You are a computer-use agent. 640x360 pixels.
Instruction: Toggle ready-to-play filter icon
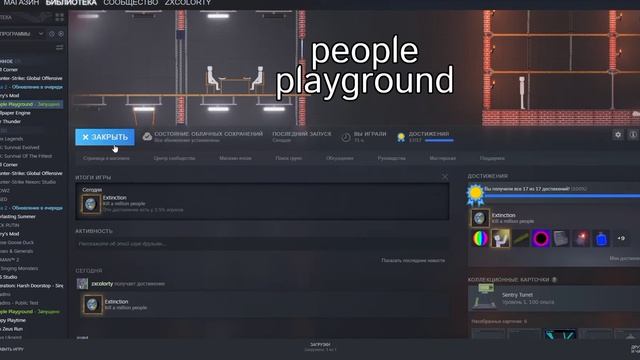pos(61,34)
